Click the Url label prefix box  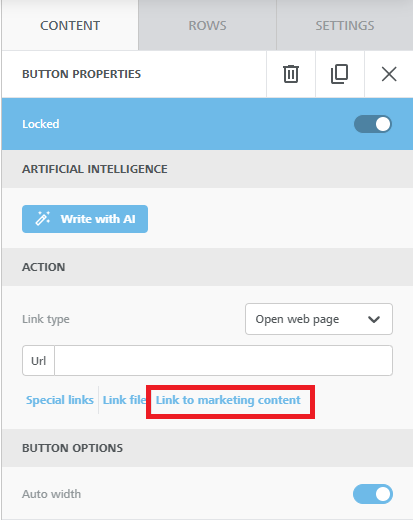[38, 361]
